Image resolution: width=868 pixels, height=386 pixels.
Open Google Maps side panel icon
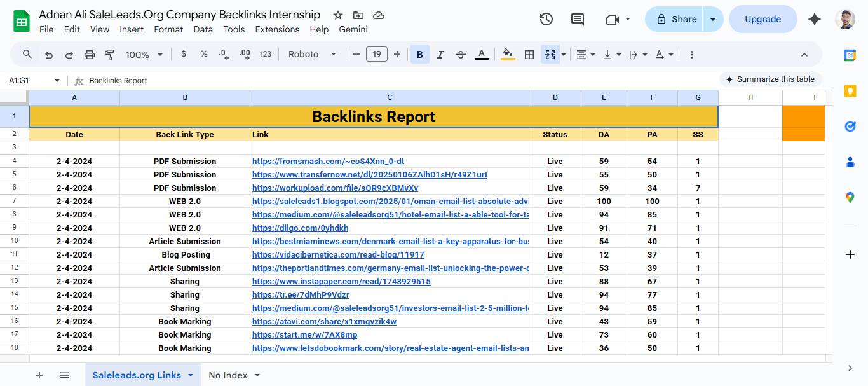[x=850, y=198]
